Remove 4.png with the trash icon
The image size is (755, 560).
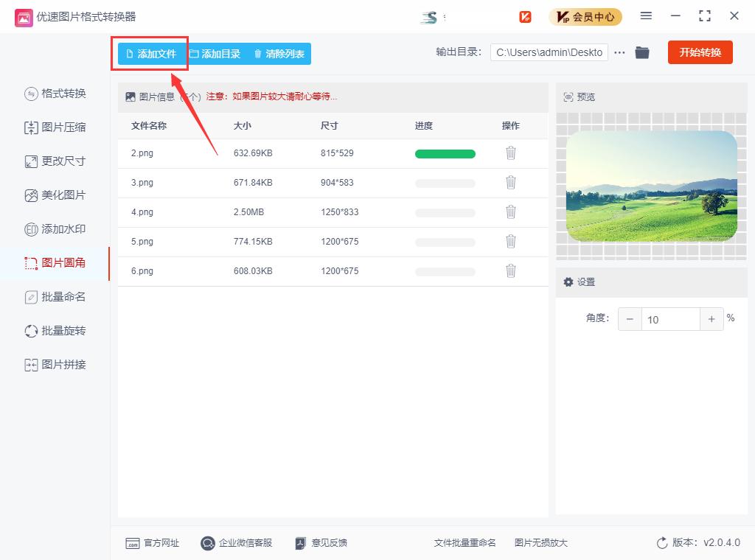pyautogui.click(x=510, y=212)
